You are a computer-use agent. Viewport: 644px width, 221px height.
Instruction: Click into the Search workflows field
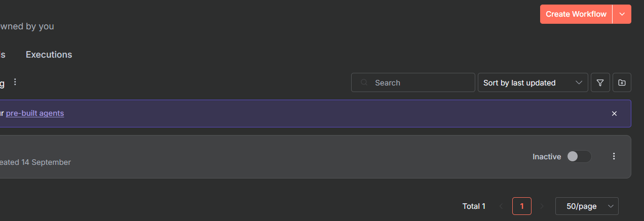(421, 83)
